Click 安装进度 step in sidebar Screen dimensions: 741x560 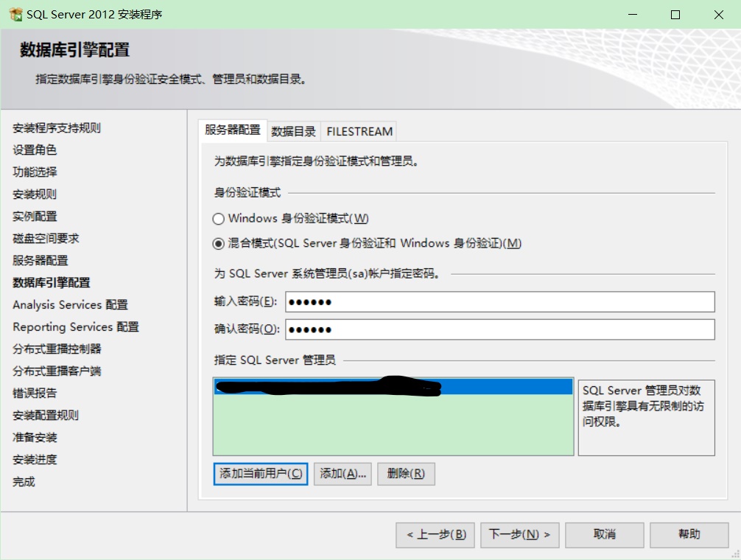tap(35, 460)
